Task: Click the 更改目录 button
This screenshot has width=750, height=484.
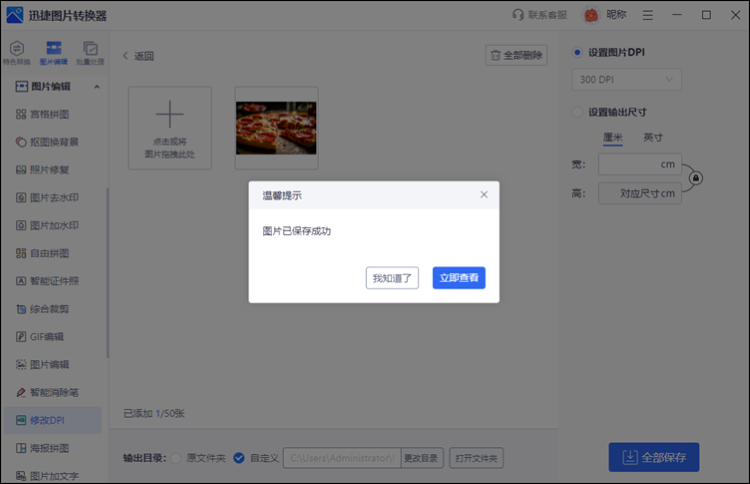Action: [421, 458]
